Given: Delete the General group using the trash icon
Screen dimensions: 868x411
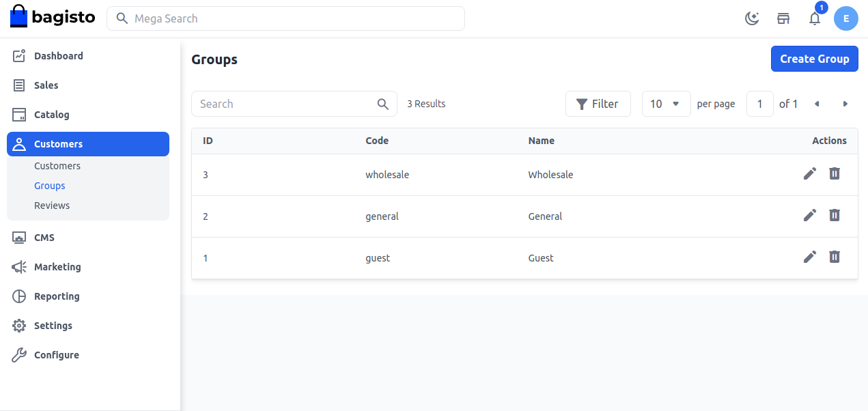Looking at the screenshot, I should pyautogui.click(x=834, y=215).
